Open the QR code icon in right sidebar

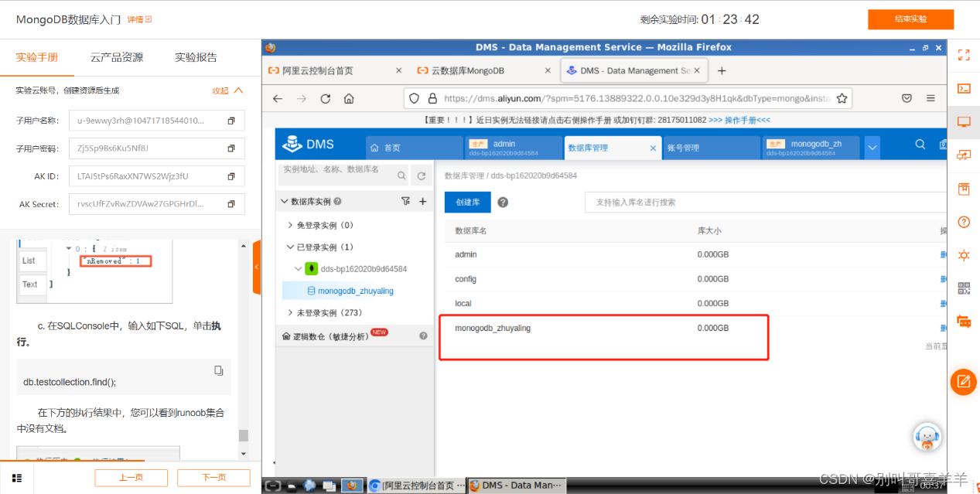pyautogui.click(x=964, y=288)
